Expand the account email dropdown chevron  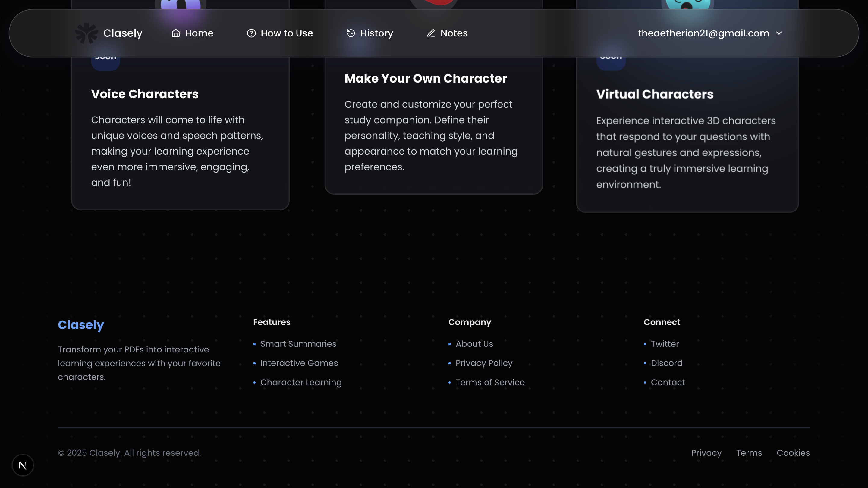coord(779,33)
